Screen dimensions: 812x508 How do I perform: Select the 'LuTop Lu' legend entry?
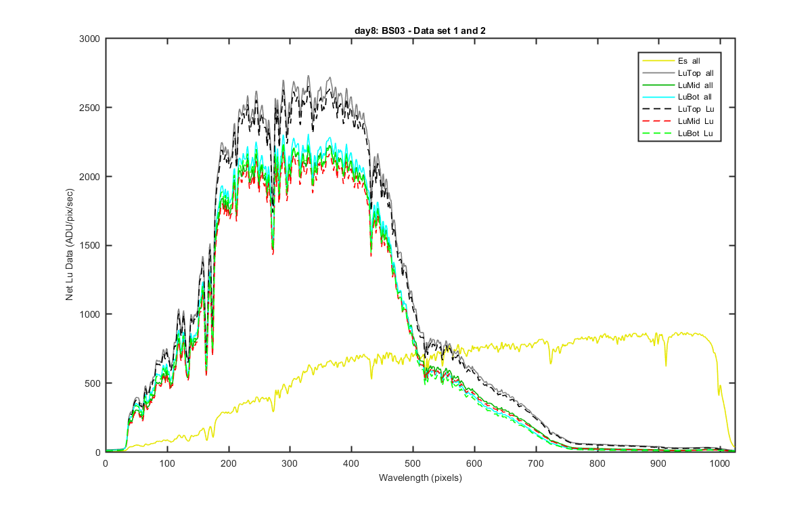(x=678, y=109)
